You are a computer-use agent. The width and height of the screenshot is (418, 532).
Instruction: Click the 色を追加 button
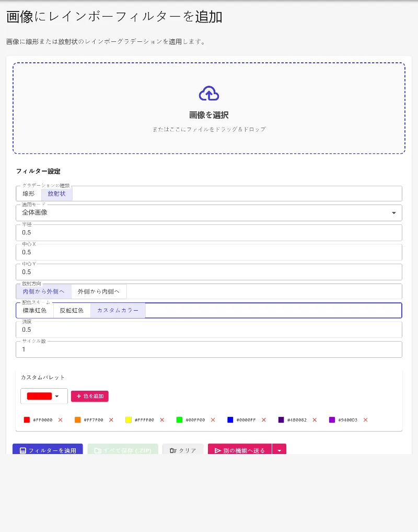pos(90,397)
